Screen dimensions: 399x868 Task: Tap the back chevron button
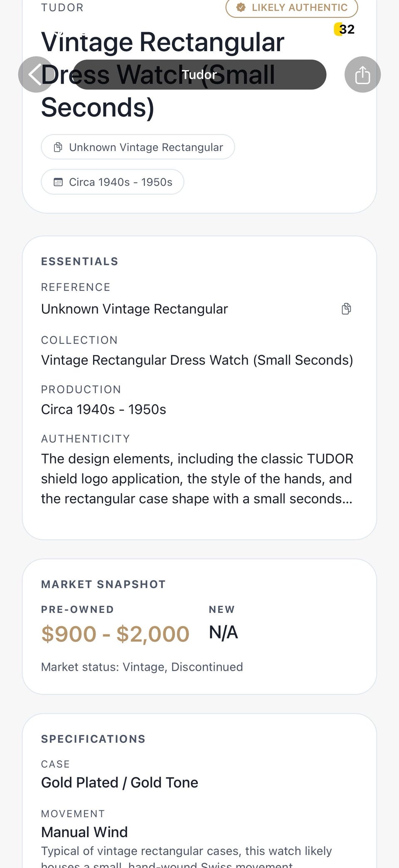click(36, 74)
